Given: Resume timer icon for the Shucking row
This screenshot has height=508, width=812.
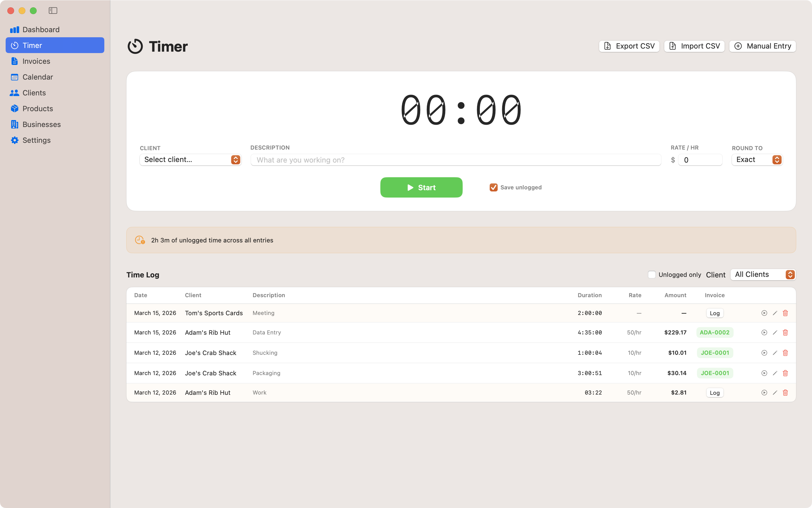Looking at the screenshot, I should coord(764,353).
